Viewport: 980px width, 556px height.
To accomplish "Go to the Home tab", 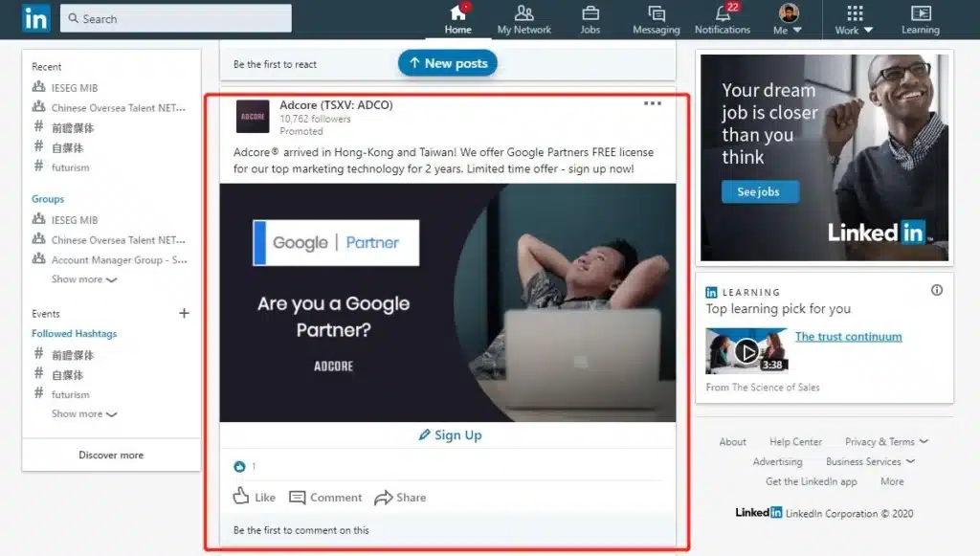I will [458, 19].
